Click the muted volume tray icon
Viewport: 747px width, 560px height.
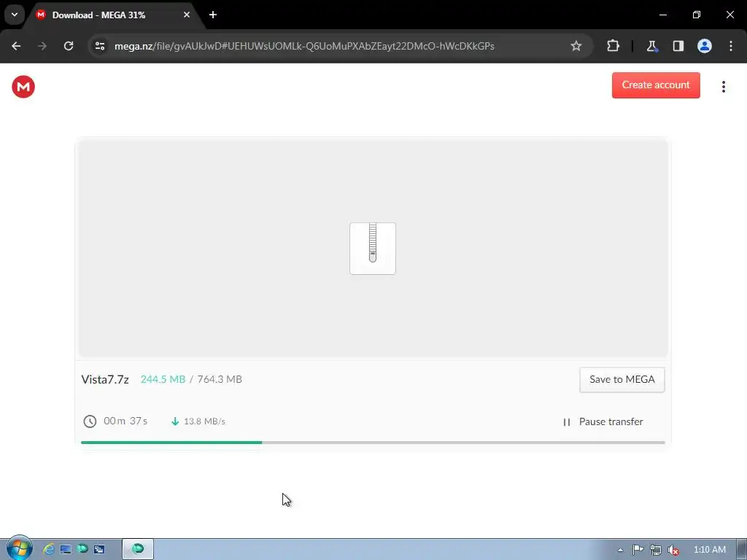(x=673, y=550)
